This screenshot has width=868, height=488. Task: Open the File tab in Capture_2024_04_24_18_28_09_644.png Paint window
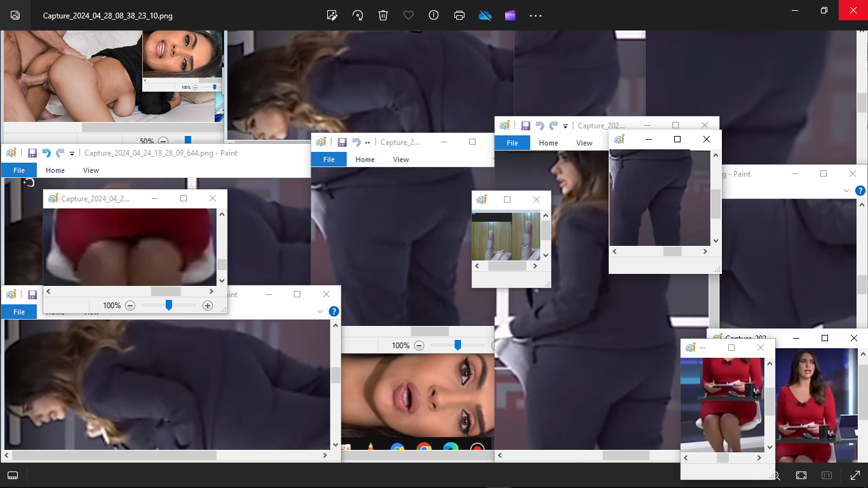click(19, 170)
